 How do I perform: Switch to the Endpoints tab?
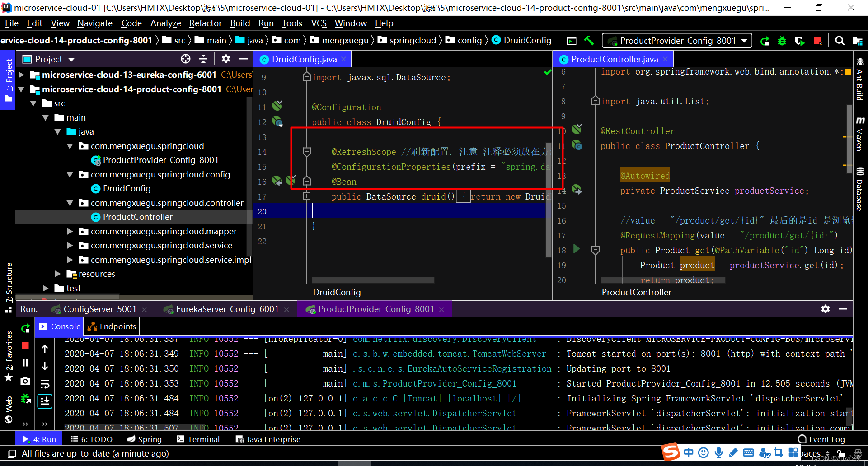(111, 326)
